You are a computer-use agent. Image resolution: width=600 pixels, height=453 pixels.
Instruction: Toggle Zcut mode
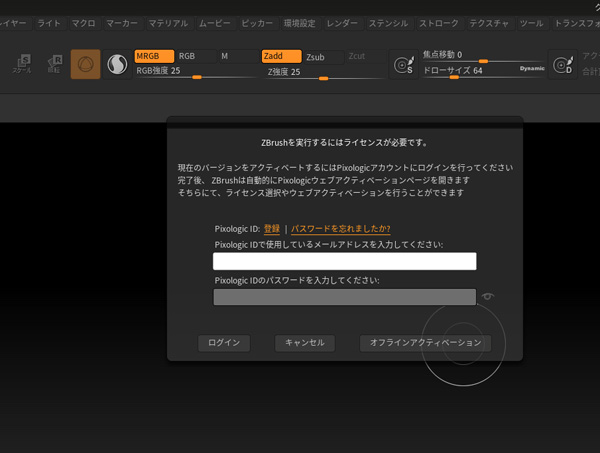[365, 56]
